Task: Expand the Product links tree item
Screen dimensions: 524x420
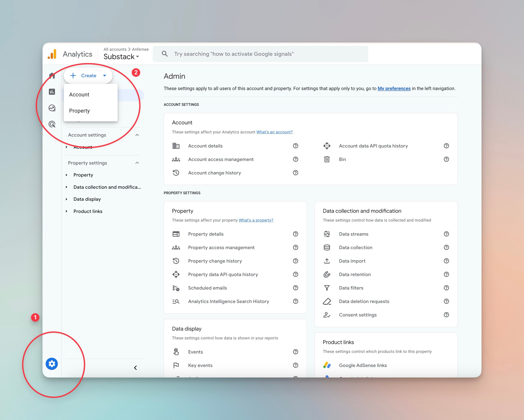Action: coord(66,211)
